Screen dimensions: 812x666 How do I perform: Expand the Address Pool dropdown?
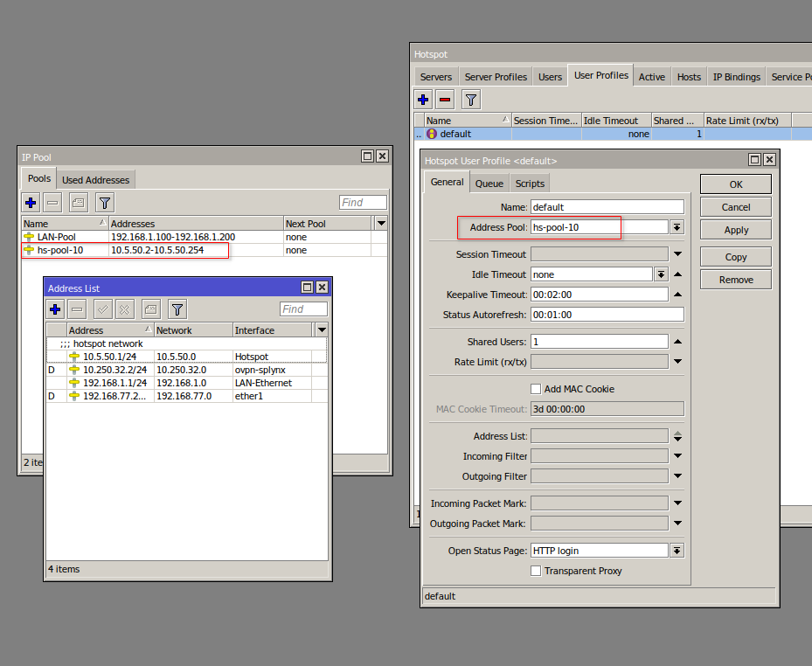click(677, 227)
